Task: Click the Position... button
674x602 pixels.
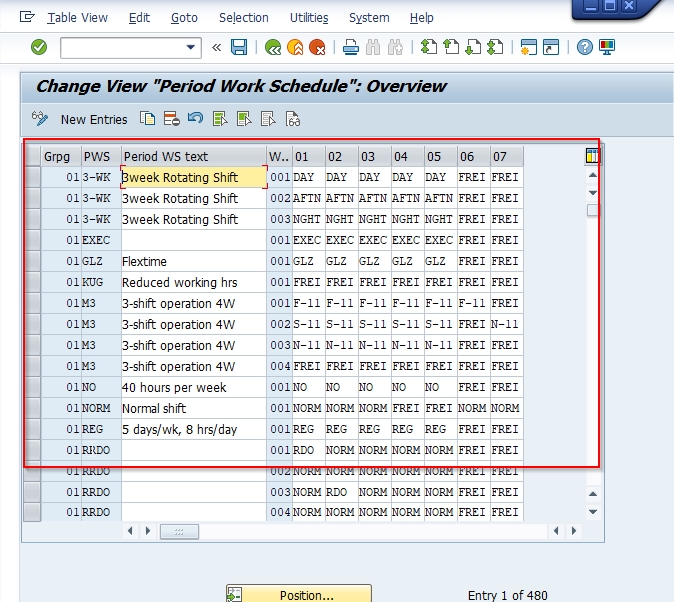Action: pos(299,595)
